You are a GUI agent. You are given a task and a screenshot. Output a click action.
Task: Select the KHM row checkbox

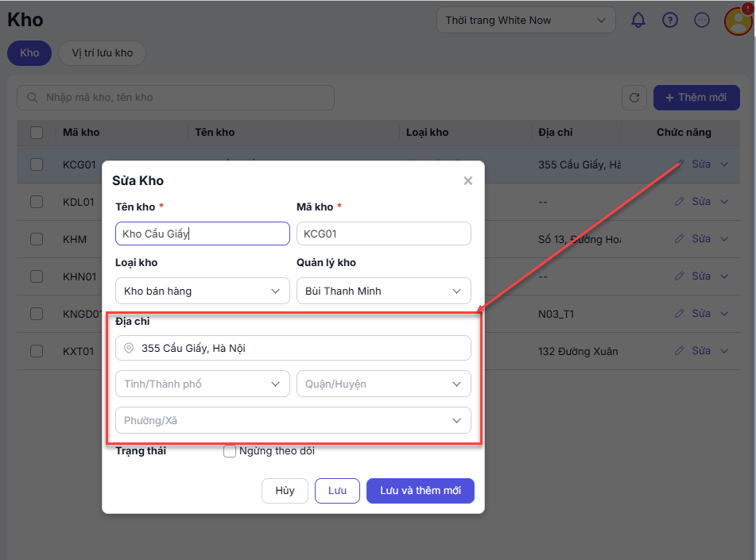(x=37, y=239)
